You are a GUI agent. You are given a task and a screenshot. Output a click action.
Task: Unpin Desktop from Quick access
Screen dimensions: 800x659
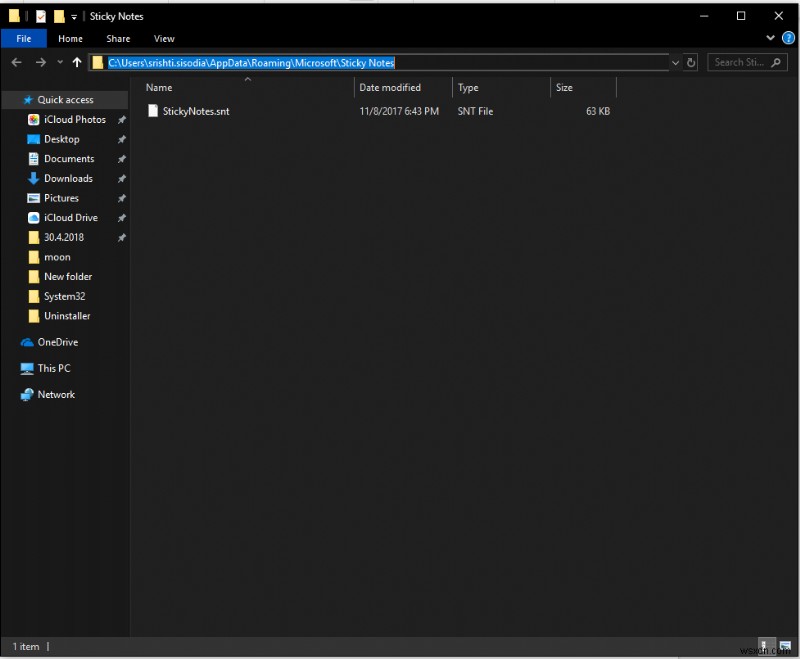point(121,139)
